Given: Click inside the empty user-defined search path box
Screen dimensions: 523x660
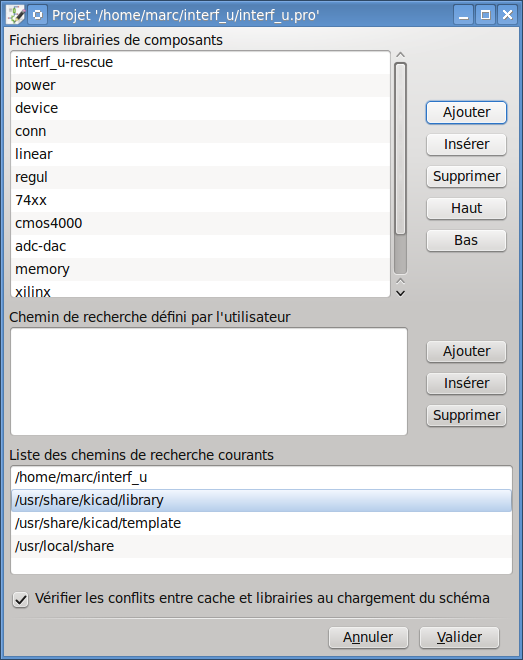Looking at the screenshot, I should [x=209, y=381].
